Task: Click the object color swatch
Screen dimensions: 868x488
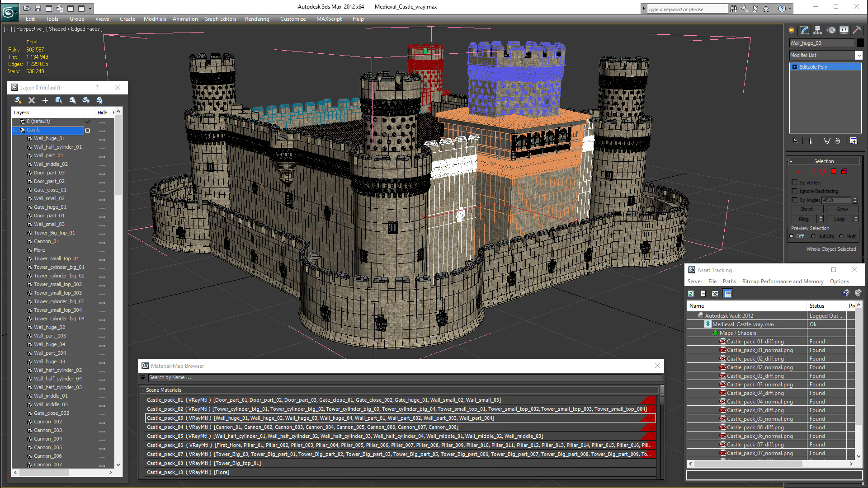Action: tap(860, 43)
